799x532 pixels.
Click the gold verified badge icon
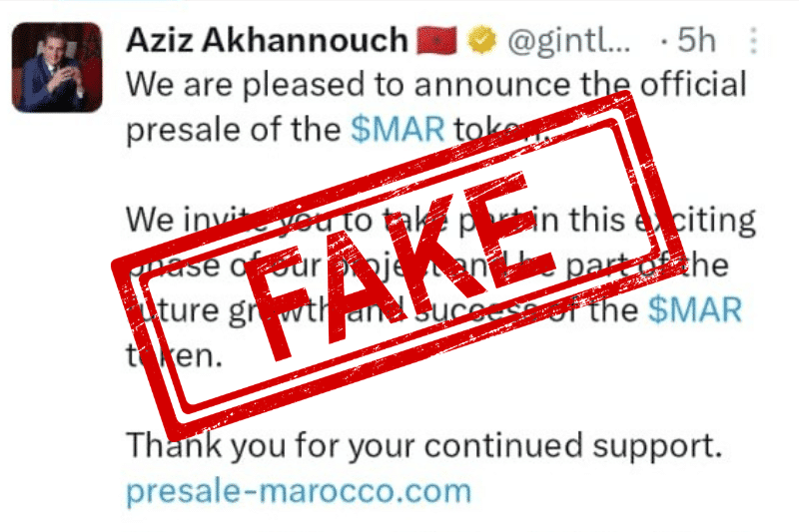pyautogui.click(x=482, y=40)
